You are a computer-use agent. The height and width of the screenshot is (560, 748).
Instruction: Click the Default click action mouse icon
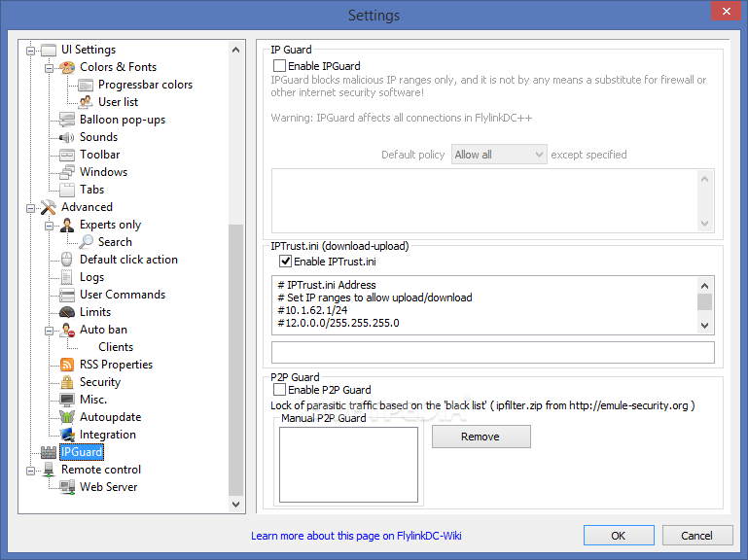[x=67, y=260]
